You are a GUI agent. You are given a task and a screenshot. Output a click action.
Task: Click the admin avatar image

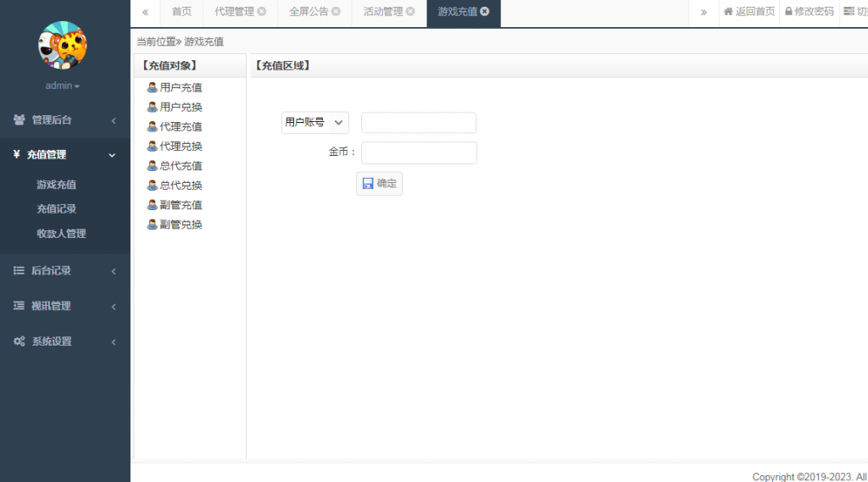point(63,46)
